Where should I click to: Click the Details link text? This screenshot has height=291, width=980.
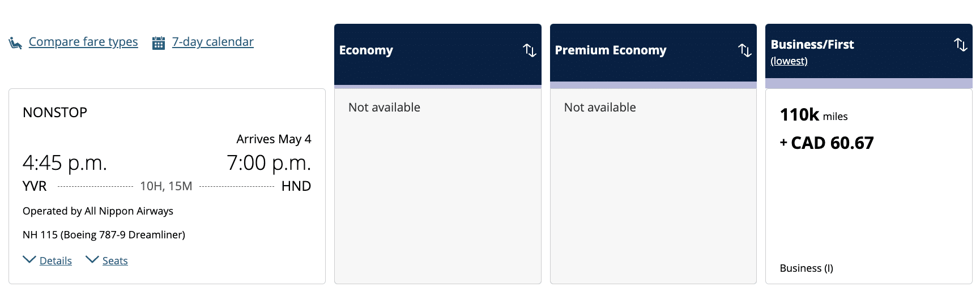click(56, 260)
